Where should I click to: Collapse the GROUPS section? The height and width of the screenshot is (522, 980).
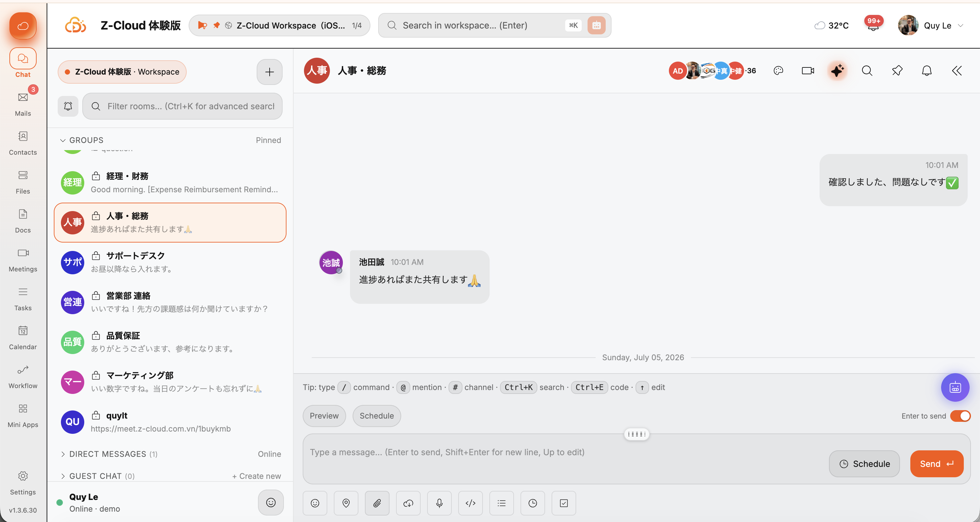[82, 140]
